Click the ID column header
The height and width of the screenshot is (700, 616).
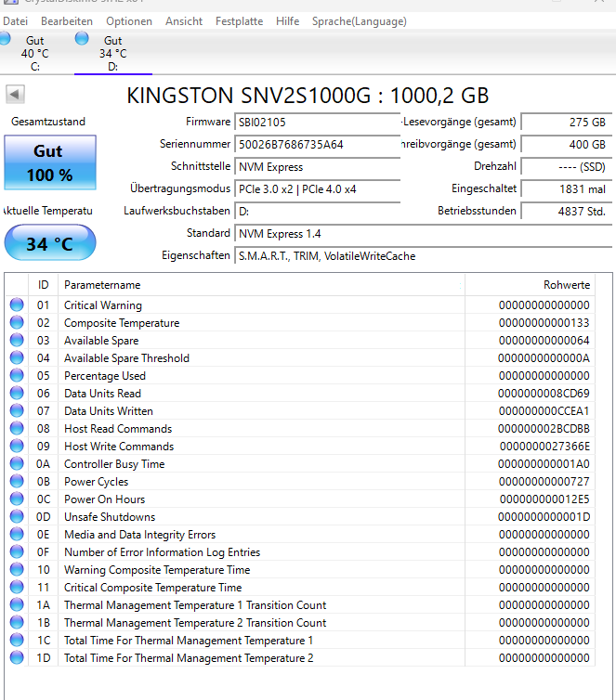pos(44,285)
